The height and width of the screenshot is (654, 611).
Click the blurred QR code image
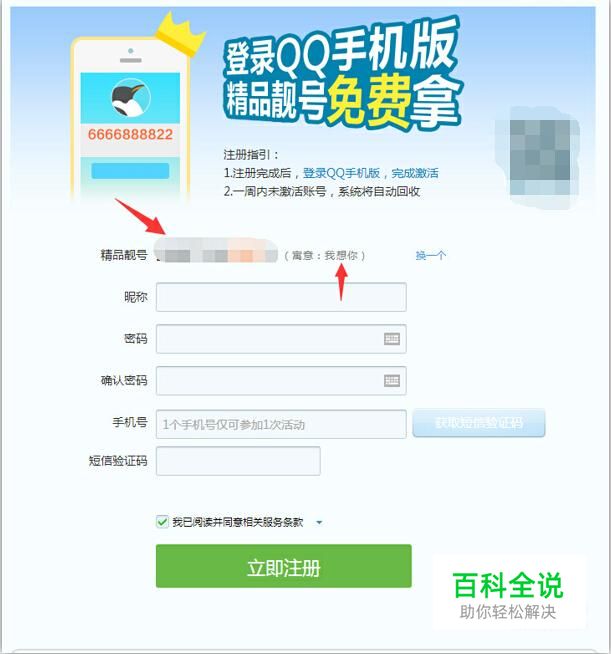tap(538, 157)
